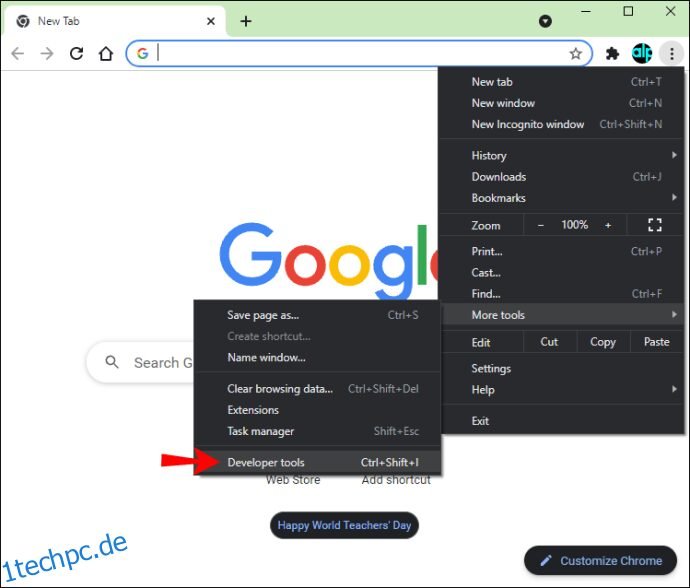Click the 100% zoom value
Screen dimensions: 690x588
point(574,225)
